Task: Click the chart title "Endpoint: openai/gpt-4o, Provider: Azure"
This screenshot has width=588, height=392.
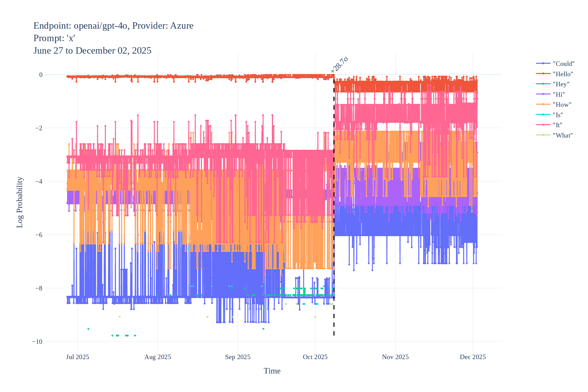Action: [113, 25]
